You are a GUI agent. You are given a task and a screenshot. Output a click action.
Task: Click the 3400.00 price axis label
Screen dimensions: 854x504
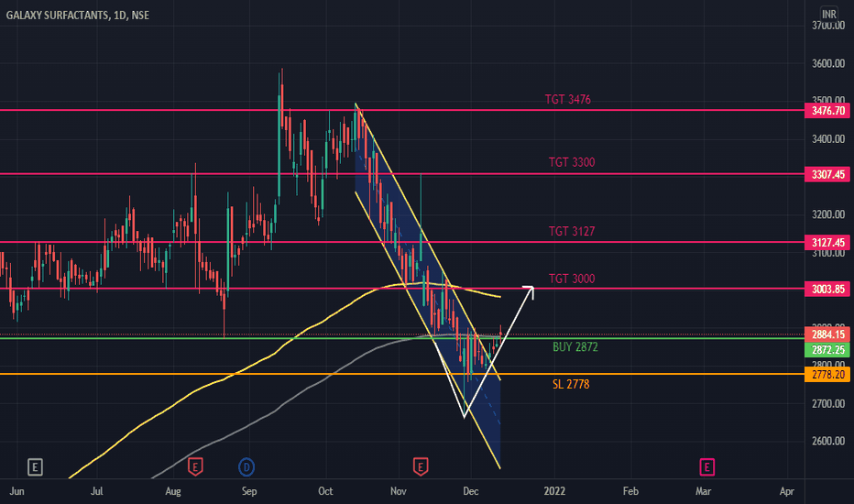pyautogui.click(x=827, y=139)
